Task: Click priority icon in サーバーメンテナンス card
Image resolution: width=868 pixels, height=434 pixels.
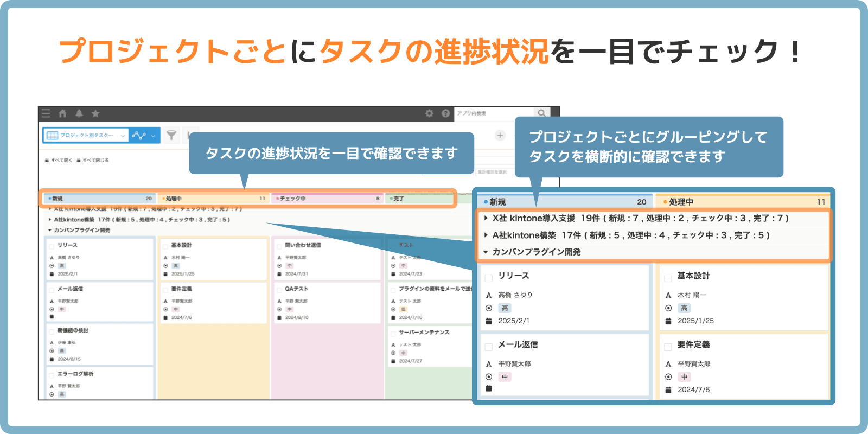Action: 393,353
